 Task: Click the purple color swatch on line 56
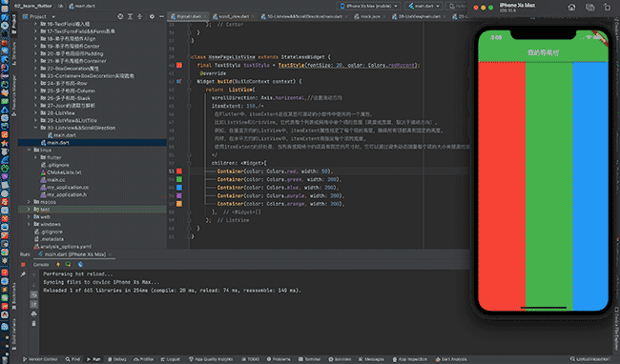[x=179, y=196]
